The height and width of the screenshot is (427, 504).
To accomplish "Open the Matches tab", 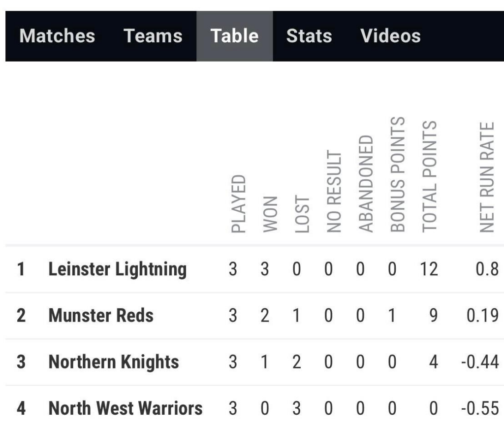I will point(57,35).
